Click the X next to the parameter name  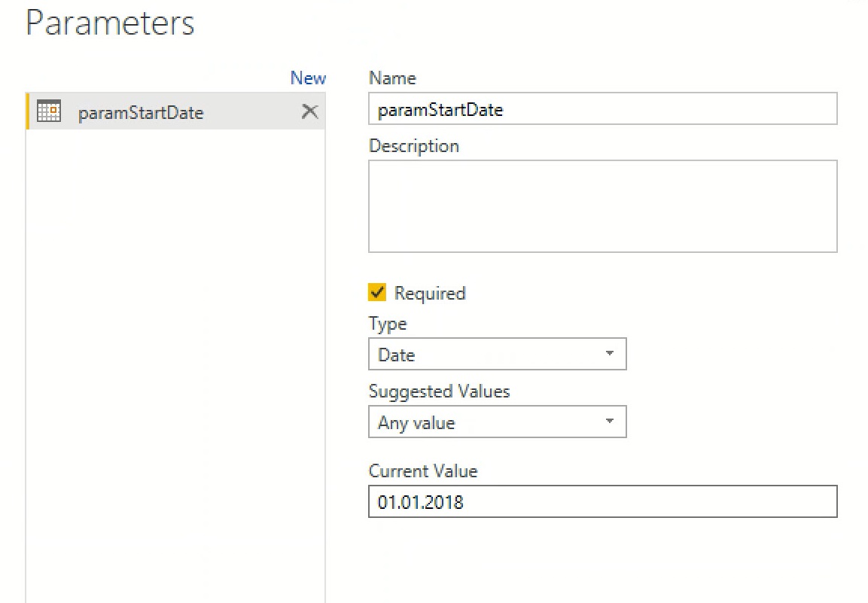309,110
